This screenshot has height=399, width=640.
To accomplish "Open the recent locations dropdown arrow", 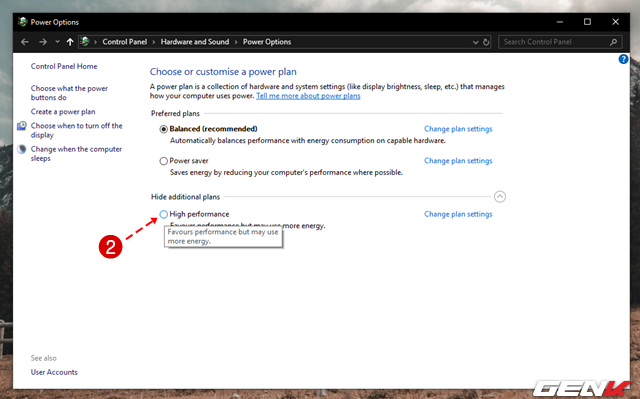I will (x=57, y=42).
